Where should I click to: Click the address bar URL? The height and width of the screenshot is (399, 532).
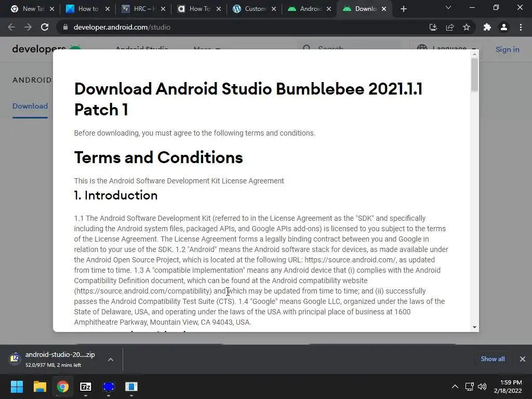click(122, 27)
